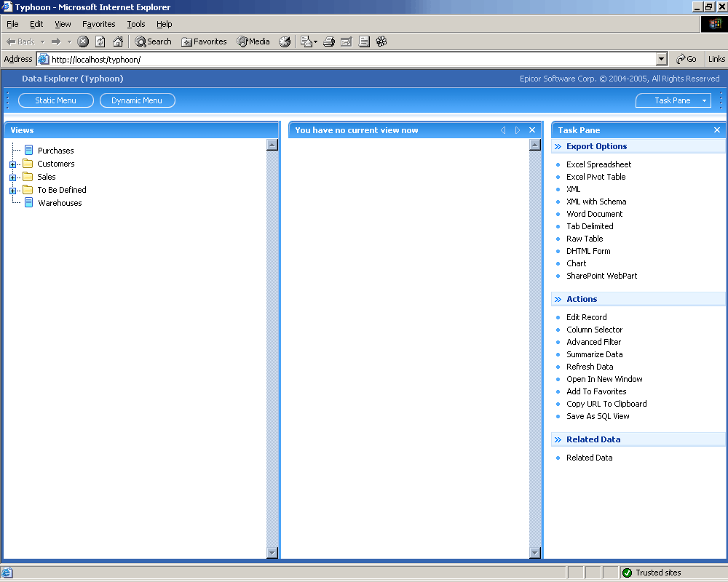The width and height of the screenshot is (728, 582).
Task: Open the Tools menu
Action: tap(136, 24)
